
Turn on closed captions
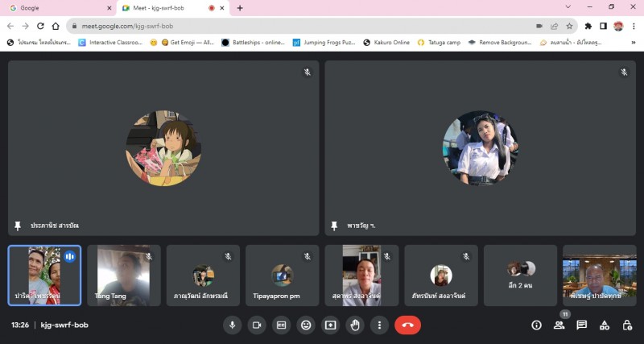tap(282, 325)
